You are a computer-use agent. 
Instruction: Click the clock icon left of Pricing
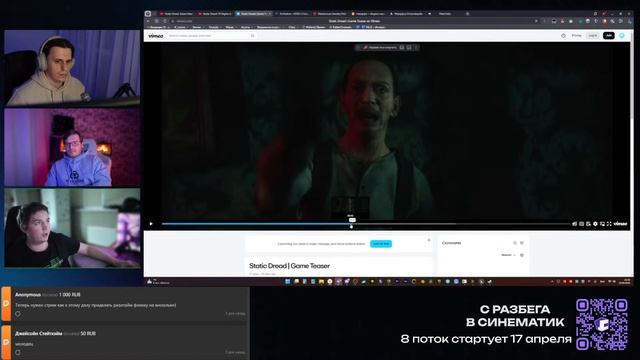pos(563,36)
